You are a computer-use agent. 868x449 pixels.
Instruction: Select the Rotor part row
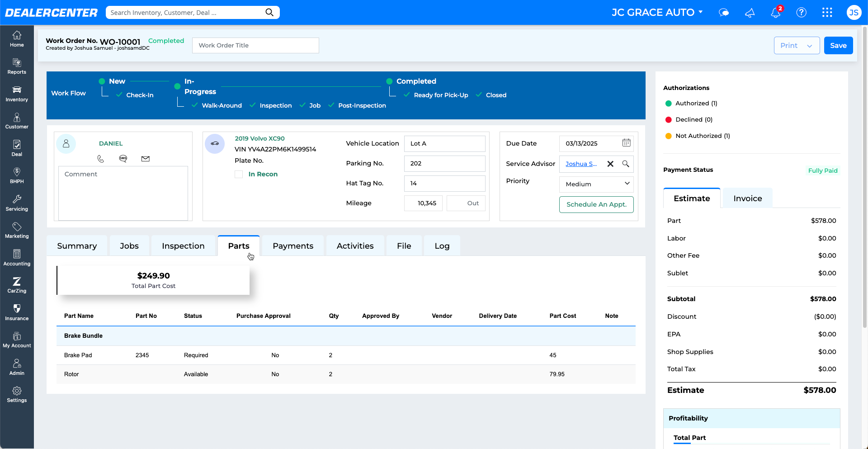(346, 374)
